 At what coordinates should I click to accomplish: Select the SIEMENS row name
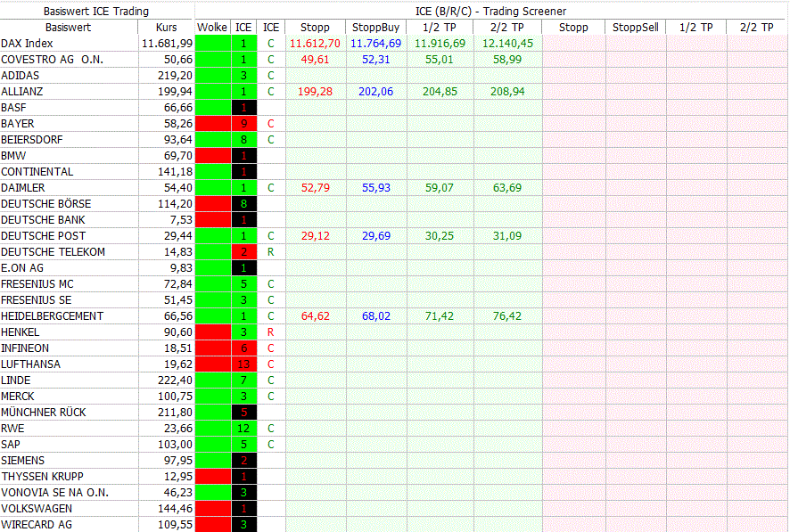[x=22, y=461]
